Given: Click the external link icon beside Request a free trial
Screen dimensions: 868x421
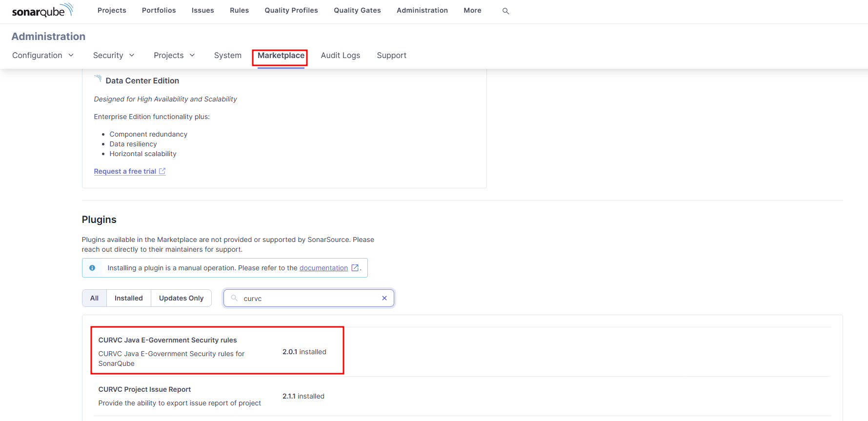Looking at the screenshot, I should click(x=162, y=171).
